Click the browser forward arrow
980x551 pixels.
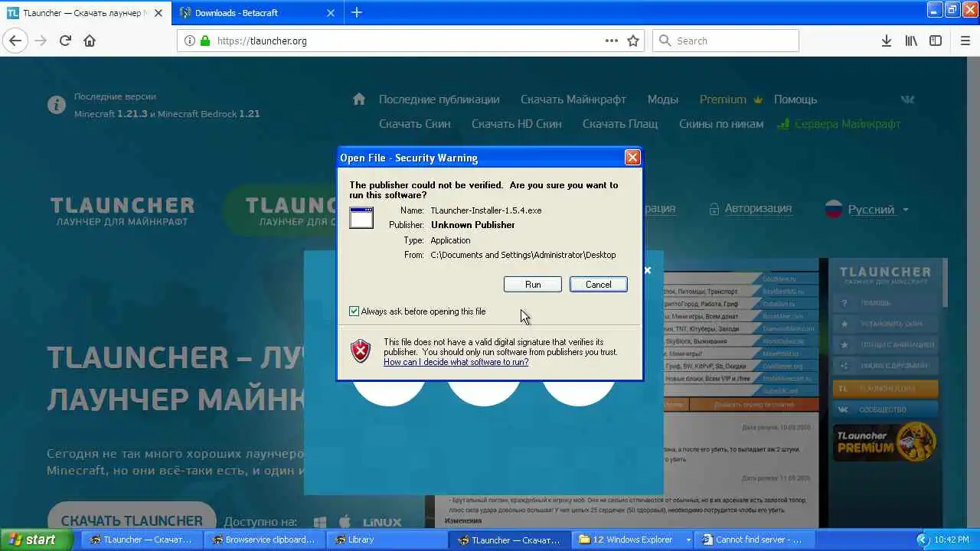pyautogui.click(x=41, y=41)
